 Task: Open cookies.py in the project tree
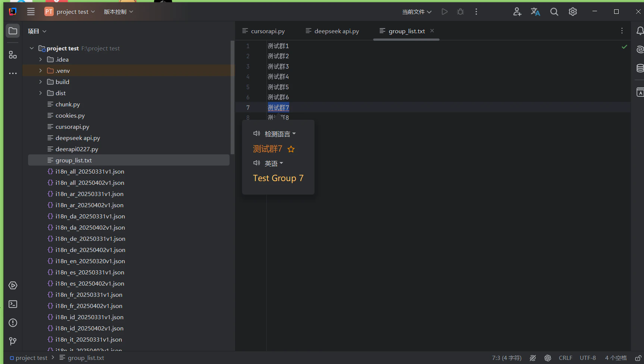(x=70, y=116)
